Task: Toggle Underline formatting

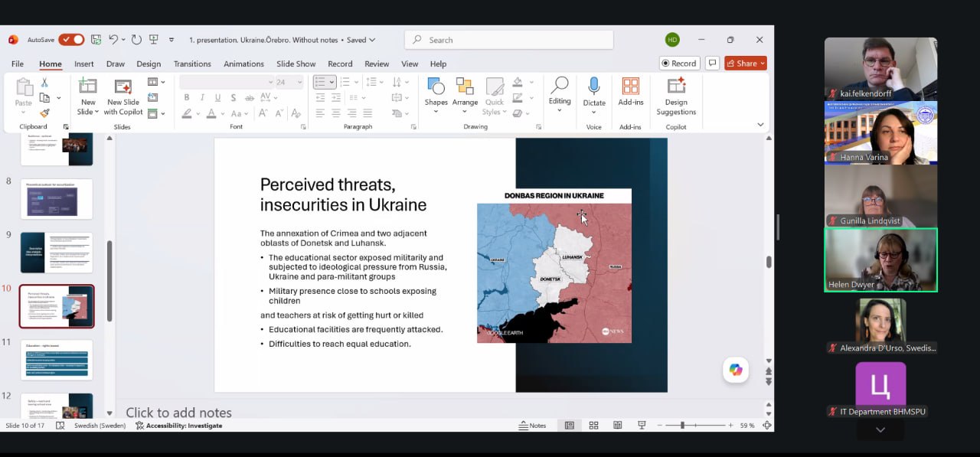Action: [x=218, y=97]
